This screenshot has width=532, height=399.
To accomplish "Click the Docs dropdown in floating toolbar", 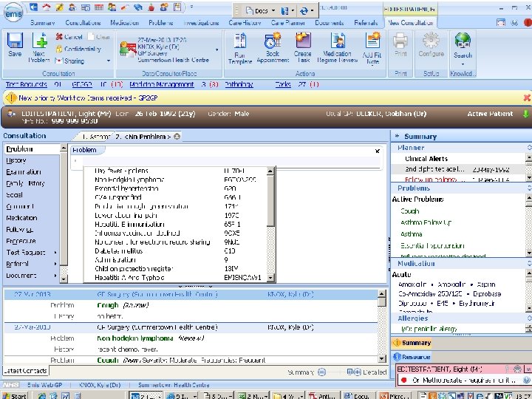I will point(260,11).
